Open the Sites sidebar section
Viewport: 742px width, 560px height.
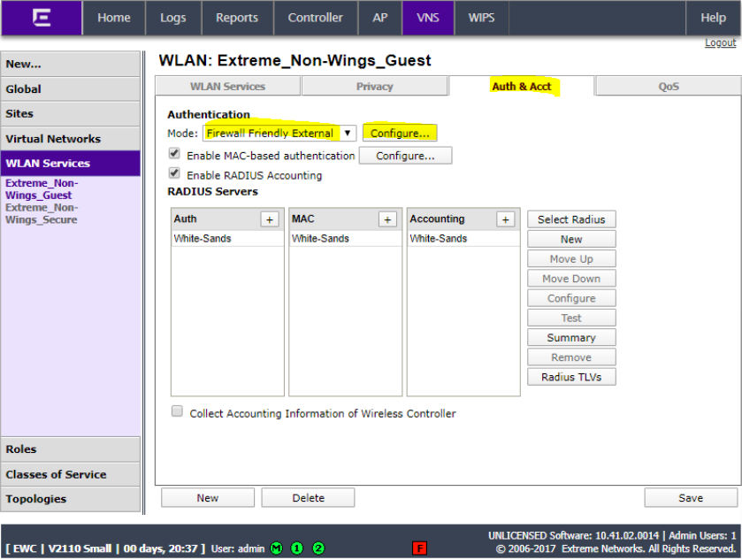71,114
